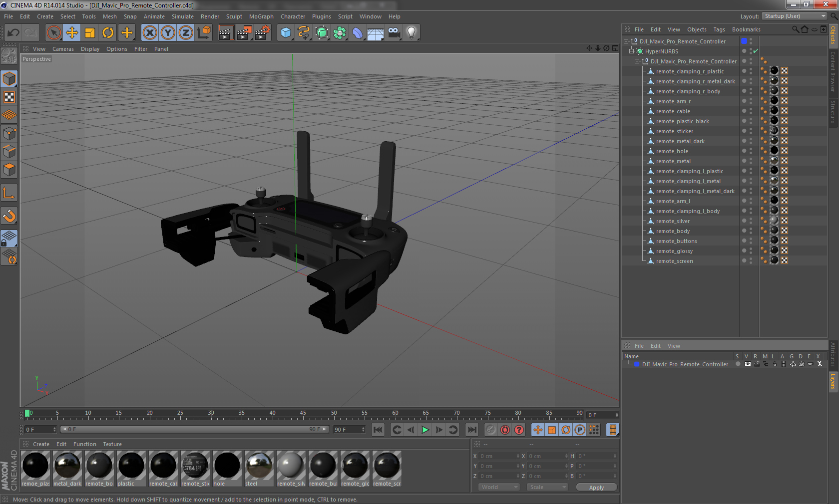Activate the Rotate tool
This screenshot has width=839, height=504.
[108, 33]
